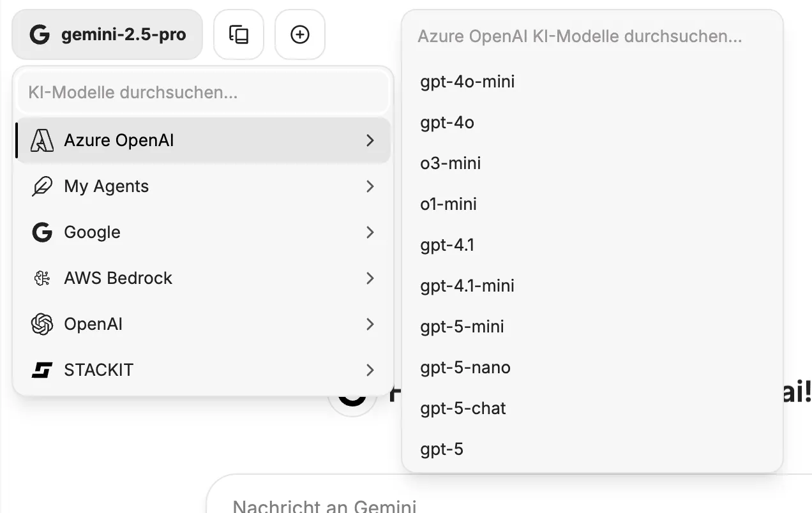This screenshot has height=513, width=812.
Task: Click the Azure OpenAI KI-Modelle search field
Action: (591, 36)
